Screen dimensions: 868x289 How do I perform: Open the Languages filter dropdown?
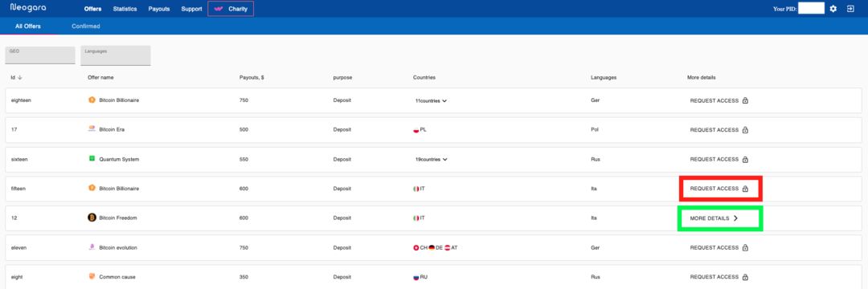pos(116,55)
